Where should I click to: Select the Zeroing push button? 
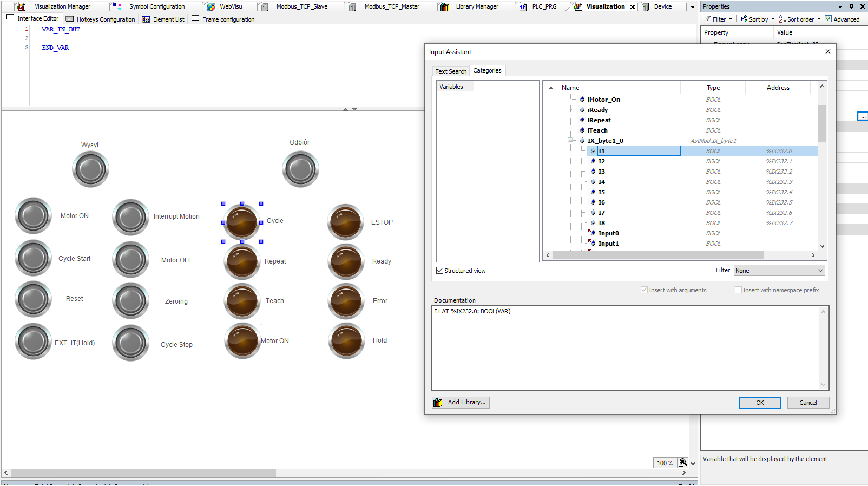coord(130,301)
